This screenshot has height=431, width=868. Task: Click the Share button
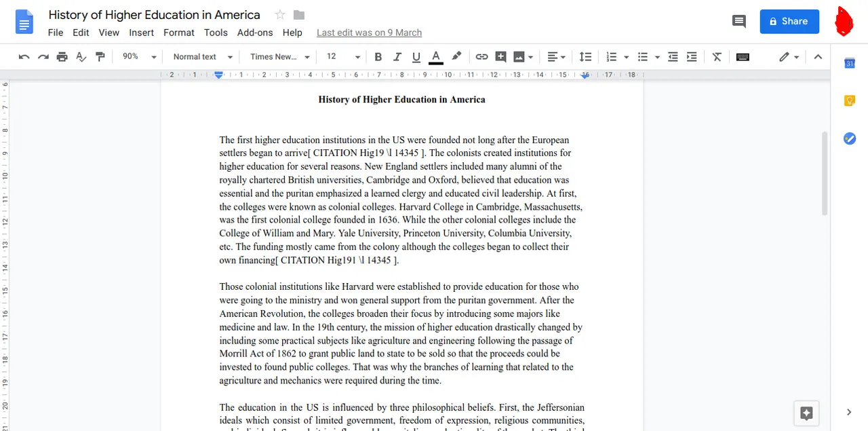789,21
